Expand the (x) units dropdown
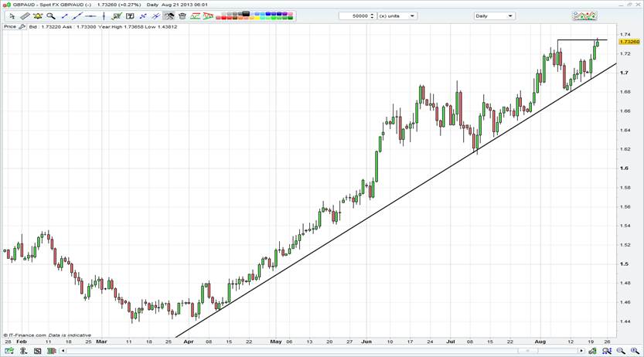 397,15
